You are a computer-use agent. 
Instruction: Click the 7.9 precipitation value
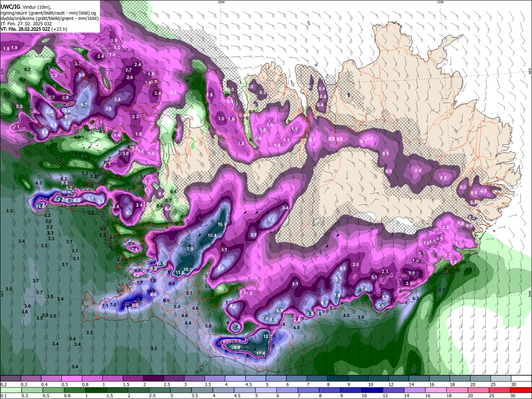(x=190, y=249)
